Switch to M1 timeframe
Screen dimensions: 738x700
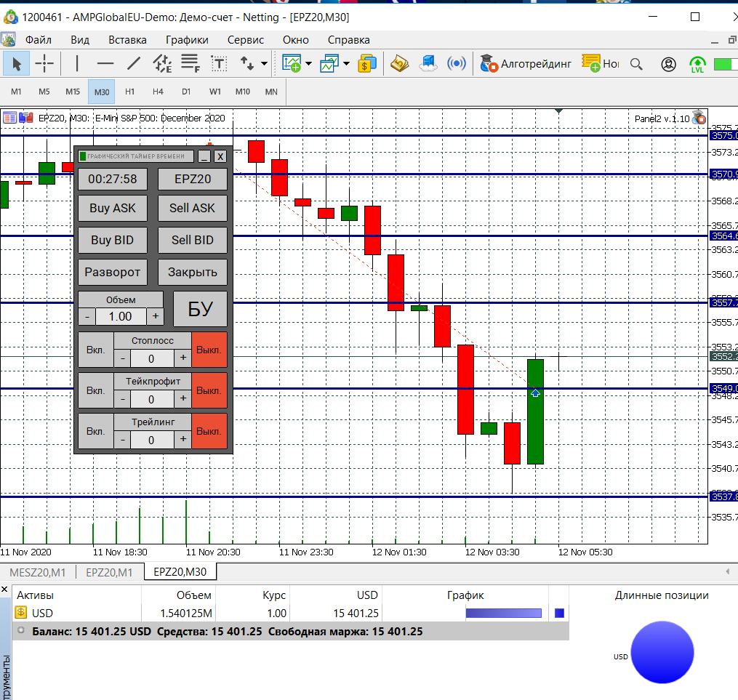coord(17,92)
